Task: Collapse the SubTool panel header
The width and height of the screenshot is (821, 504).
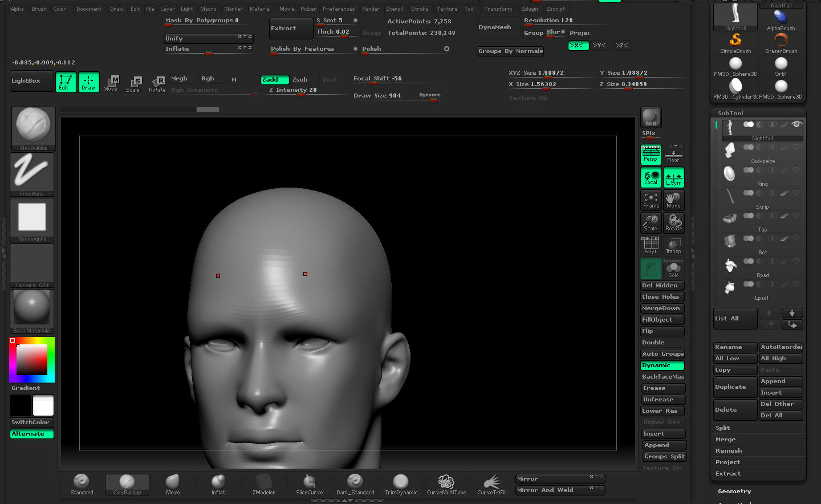Action: (x=730, y=113)
